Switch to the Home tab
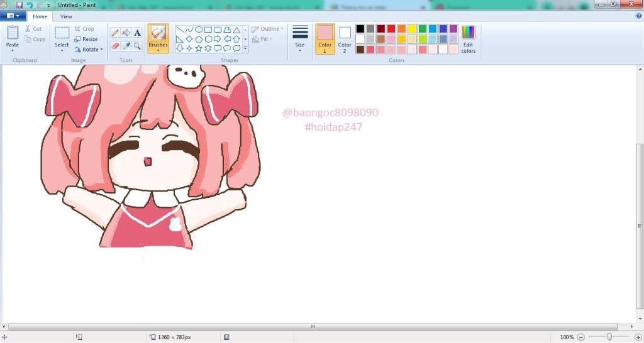This screenshot has width=644, height=343. (x=40, y=16)
